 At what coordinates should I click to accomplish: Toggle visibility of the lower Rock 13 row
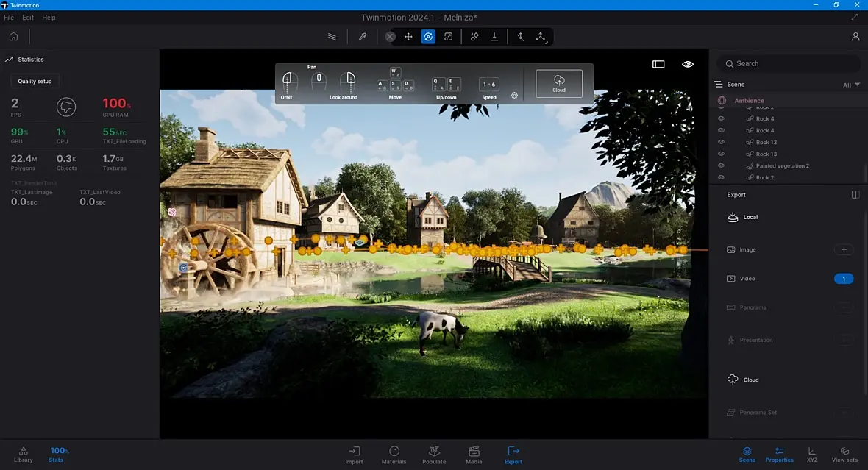click(721, 154)
